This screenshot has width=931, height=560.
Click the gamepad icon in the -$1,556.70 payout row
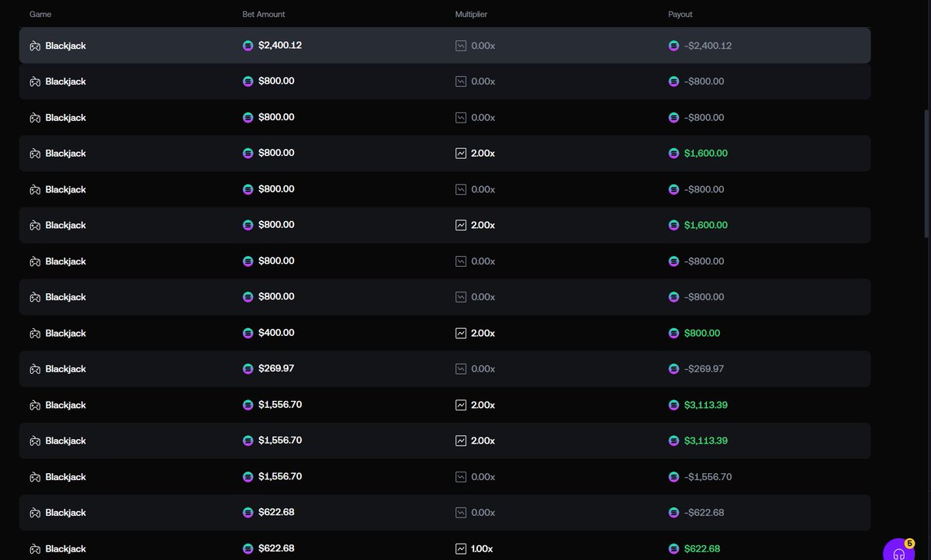[35, 477]
